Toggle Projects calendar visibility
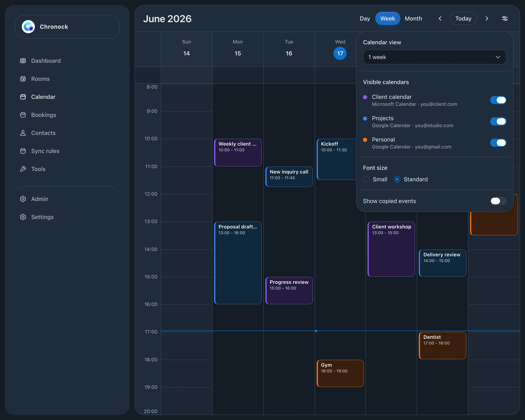This screenshot has height=420, width=525. (x=498, y=121)
